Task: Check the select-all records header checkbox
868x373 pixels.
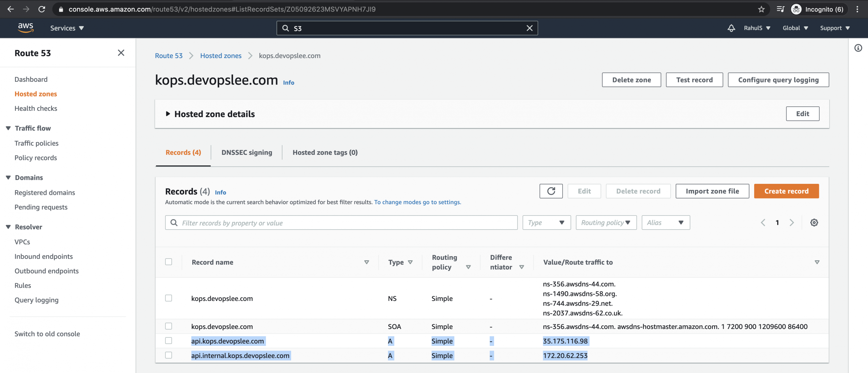Action: click(169, 262)
